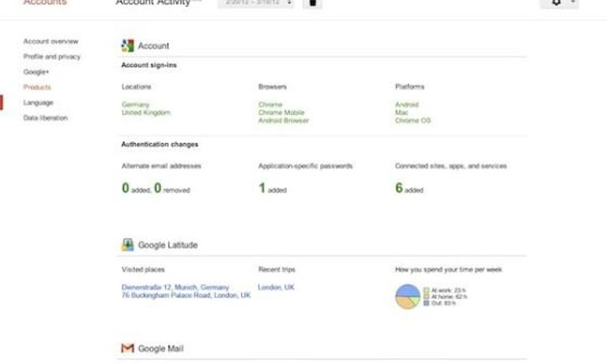
Task: Click the weekly time pie chart
Action: click(408, 297)
